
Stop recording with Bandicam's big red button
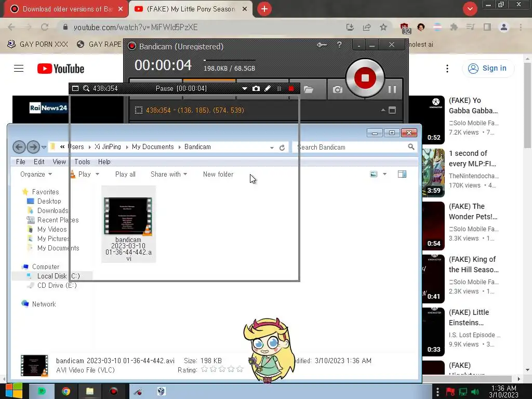coord(365,78)
